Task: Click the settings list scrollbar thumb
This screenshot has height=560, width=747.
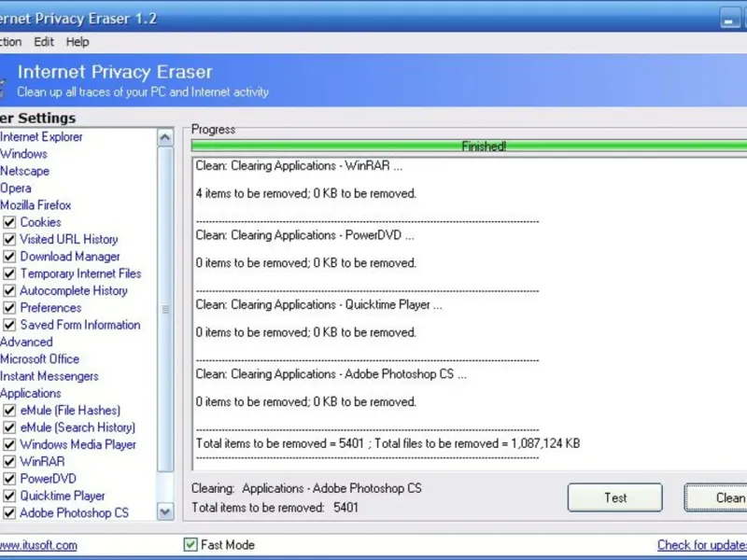Action: (x=165, y=310)
